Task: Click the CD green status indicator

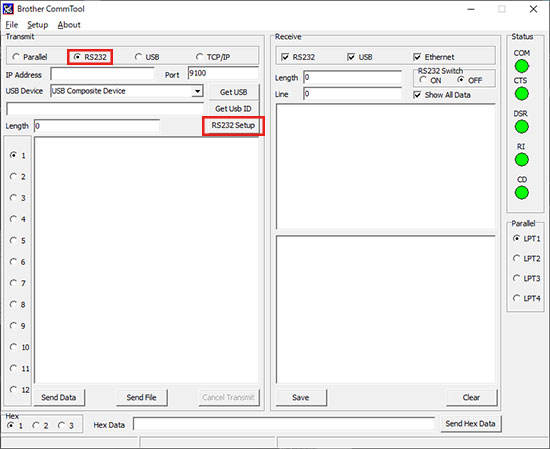Action: [x=522, y=193]
